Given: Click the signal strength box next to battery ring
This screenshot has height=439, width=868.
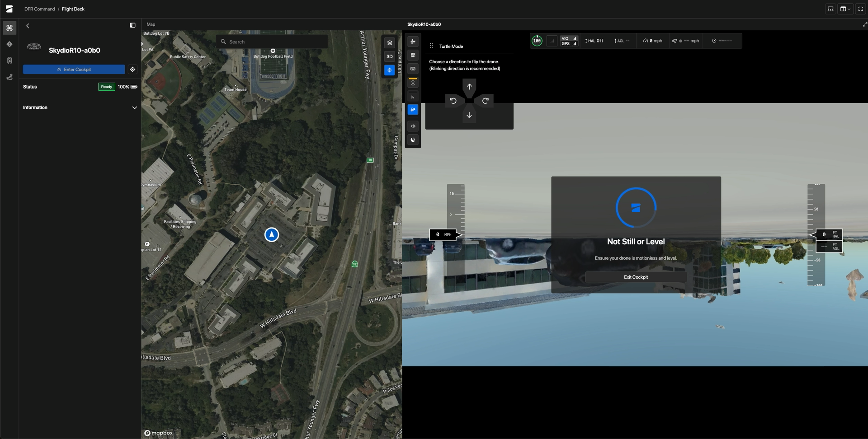Looking at the screenshot, I should [x=552, y=41].
